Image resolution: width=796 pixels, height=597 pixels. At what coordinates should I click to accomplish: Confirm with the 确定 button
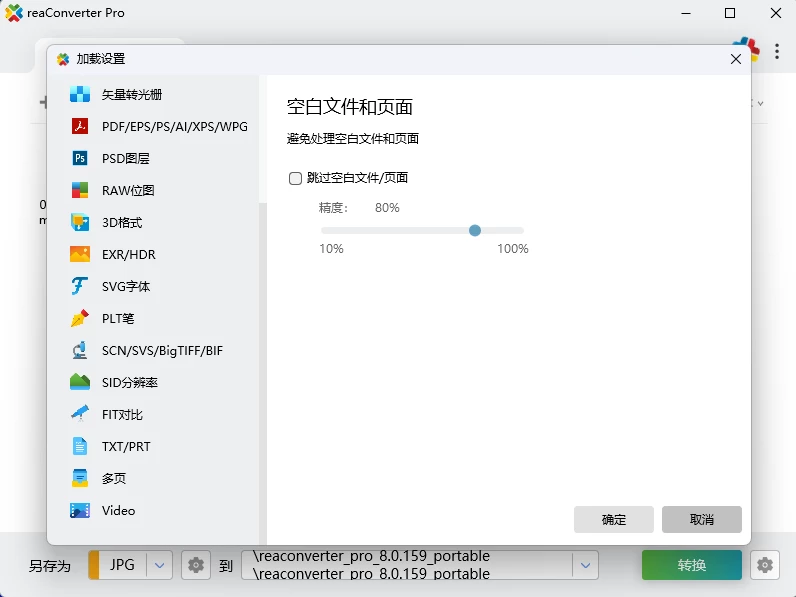613,519
